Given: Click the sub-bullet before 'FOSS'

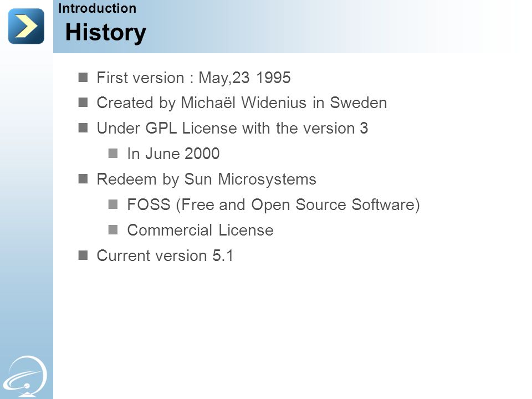Looking at the screenshot, I should tap(113, 204).
